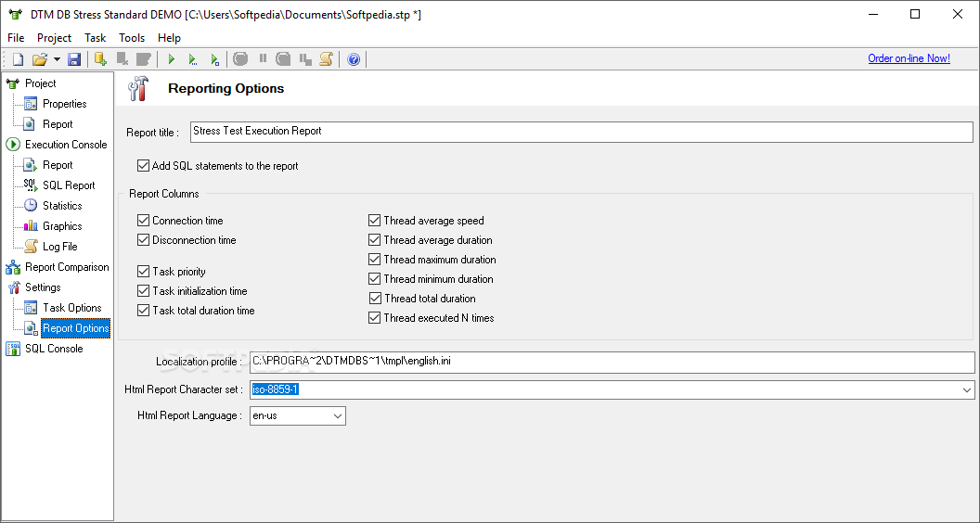
Task: Open Task Options under Settings
Action: coord(71,308)
